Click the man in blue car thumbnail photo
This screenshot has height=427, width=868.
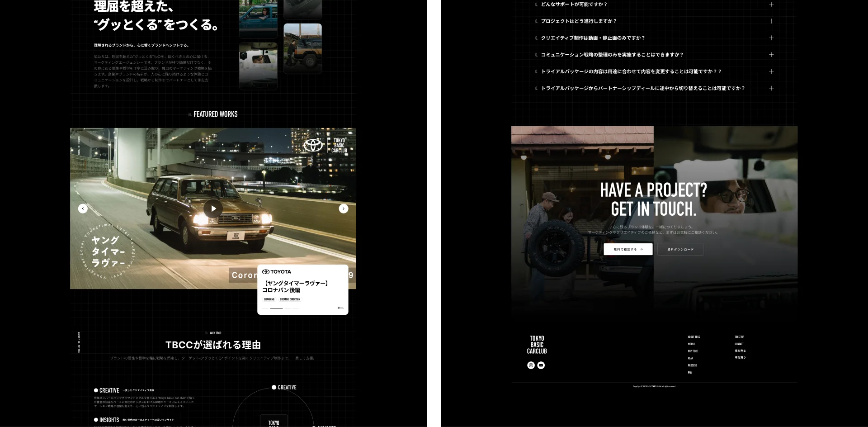[x=258, y=19]
